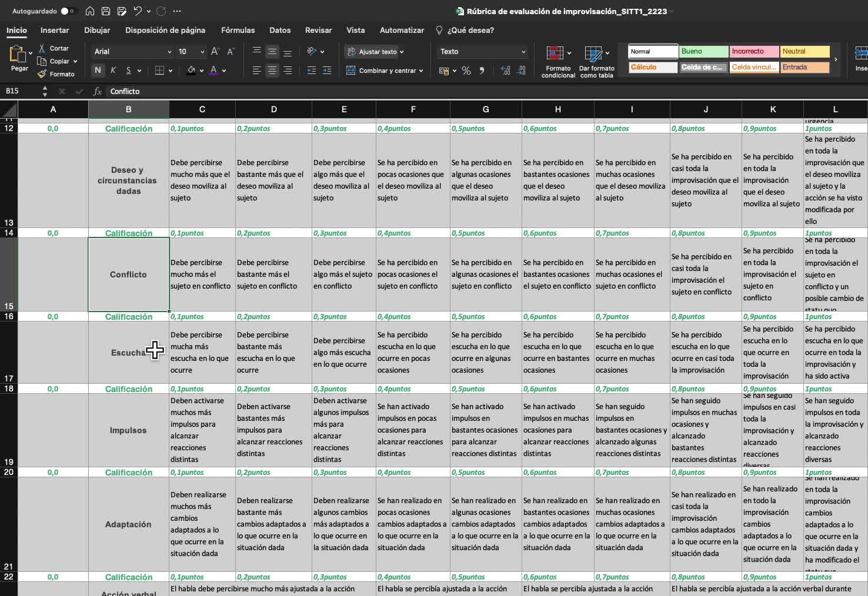
Task: Expand the Combinar y centrar dropdown arrow
Action: coord(421,71)
